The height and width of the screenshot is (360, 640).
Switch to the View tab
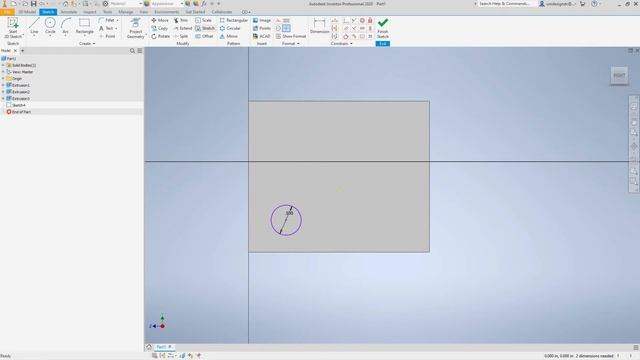tap(144, 12)
